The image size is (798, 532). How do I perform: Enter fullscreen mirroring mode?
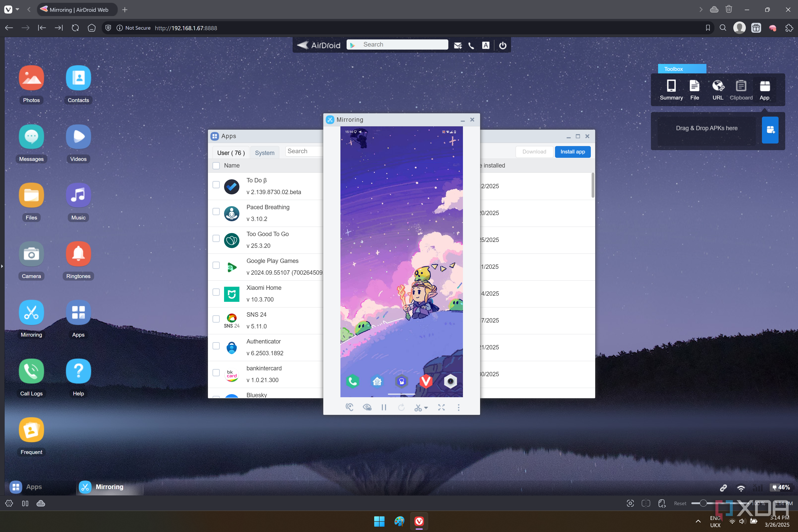click(x=441, y=407)
